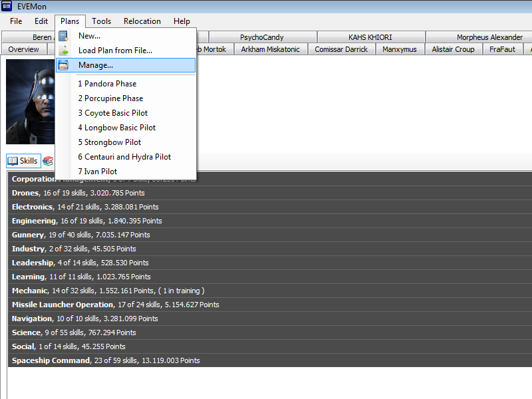Click the character portrait image
532x399 pixels.
[30, 102]
